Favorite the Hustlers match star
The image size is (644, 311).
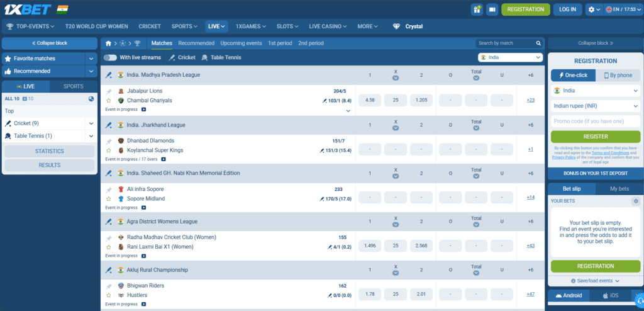point(109,295)
